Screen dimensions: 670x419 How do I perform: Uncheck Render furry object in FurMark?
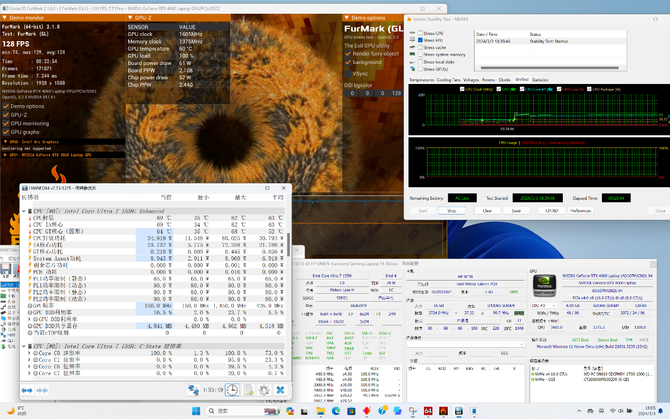[x=348, y=54]
